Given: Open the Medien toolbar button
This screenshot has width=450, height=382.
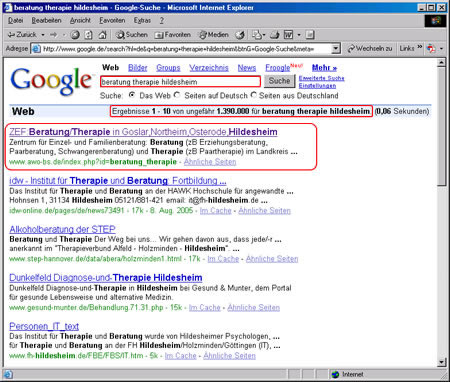Looking at the screenshot, I should pyautogui.click(x=214, y=35).
